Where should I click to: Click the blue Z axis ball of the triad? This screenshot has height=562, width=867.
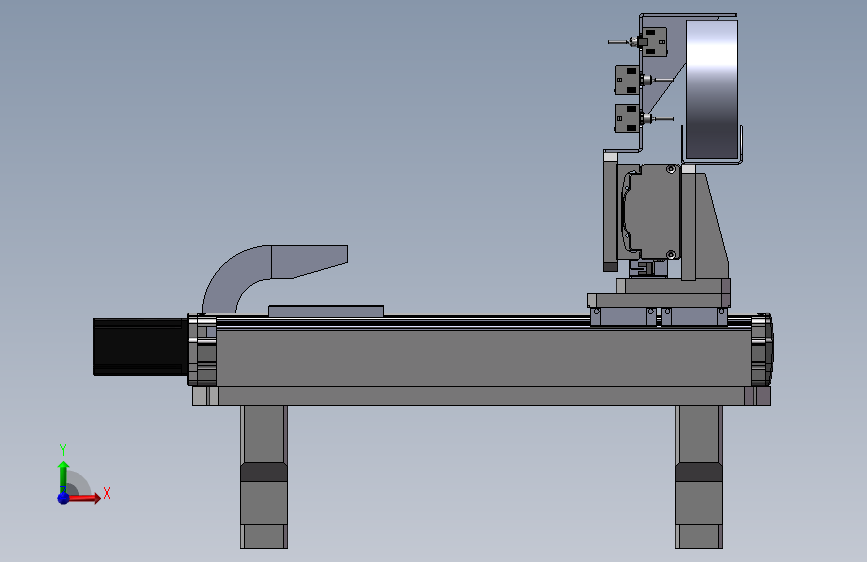tap(63, 498)
